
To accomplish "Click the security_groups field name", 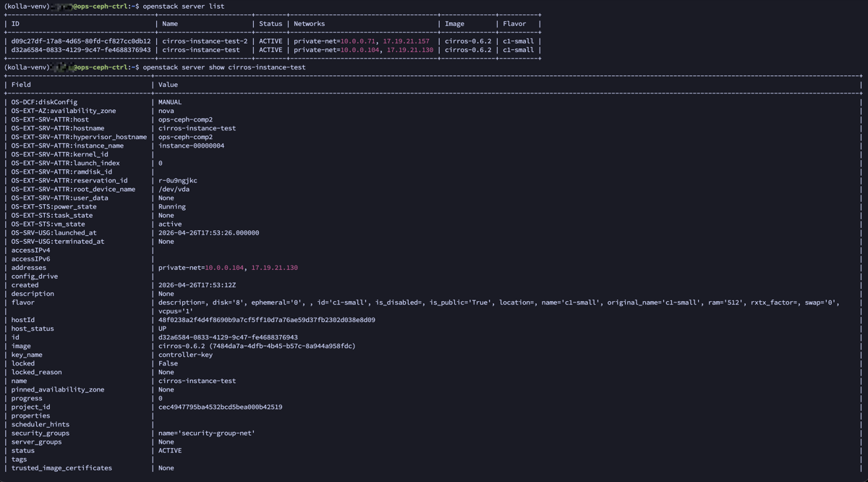I will coord(41,432).
